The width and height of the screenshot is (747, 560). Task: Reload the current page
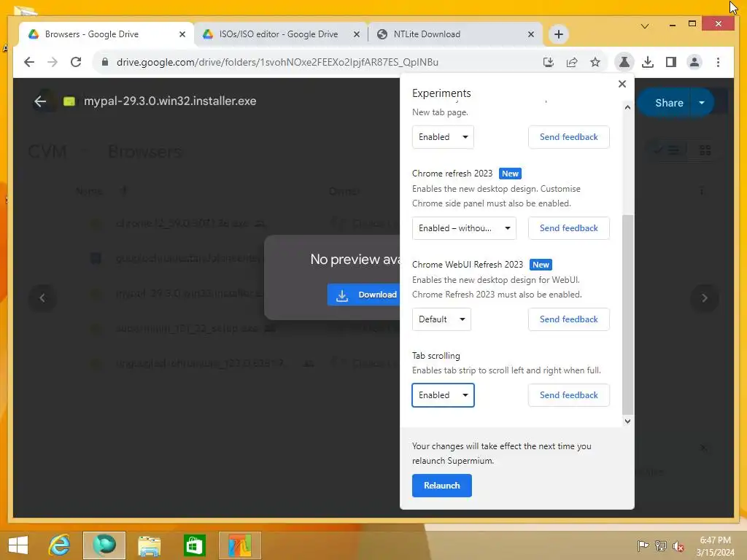pyautogui.click(x=76, y=62)
